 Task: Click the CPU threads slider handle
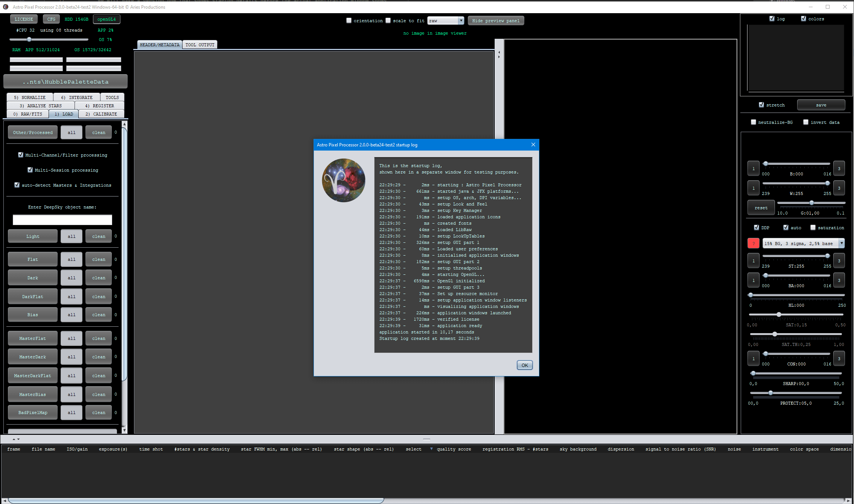click(29, 39)
